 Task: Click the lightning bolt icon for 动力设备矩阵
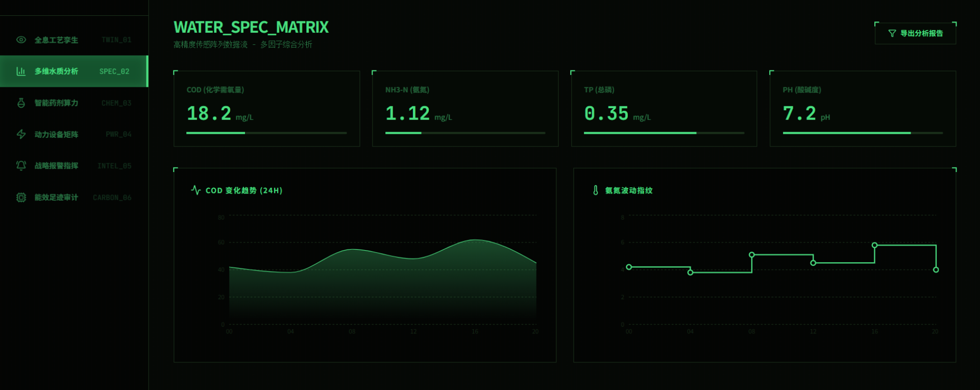(21, 134)
